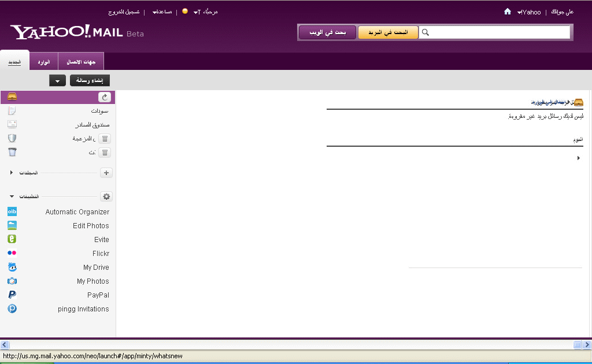Switch to the الوارد inbox tab
The height and width of the screenshot is (364, 592).
click(x=44, y=61)
